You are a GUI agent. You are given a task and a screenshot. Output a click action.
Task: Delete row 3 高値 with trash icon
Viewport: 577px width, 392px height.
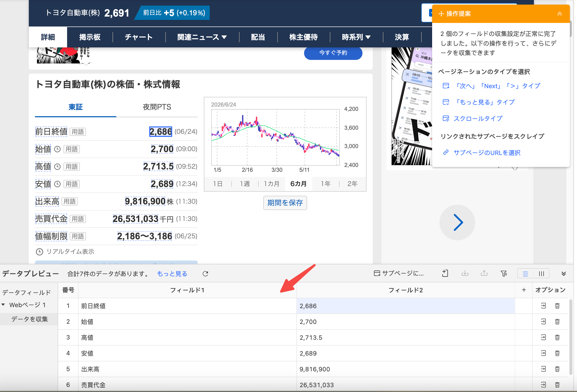click(x=557, y=337)
